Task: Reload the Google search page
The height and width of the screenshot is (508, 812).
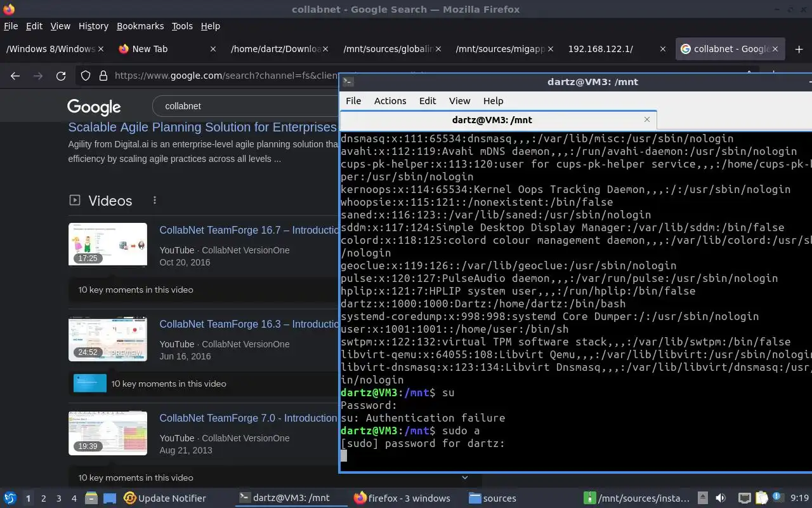Action: (61, 76)
